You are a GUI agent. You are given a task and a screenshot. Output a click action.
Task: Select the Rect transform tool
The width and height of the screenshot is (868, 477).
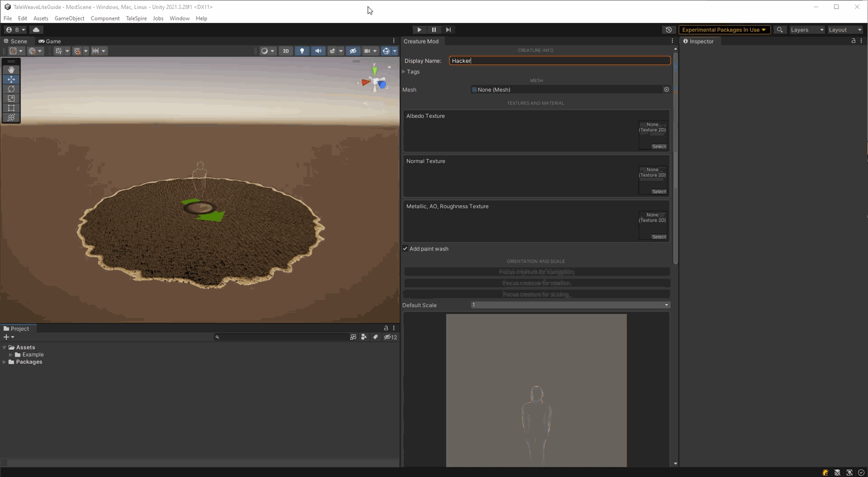11,108
